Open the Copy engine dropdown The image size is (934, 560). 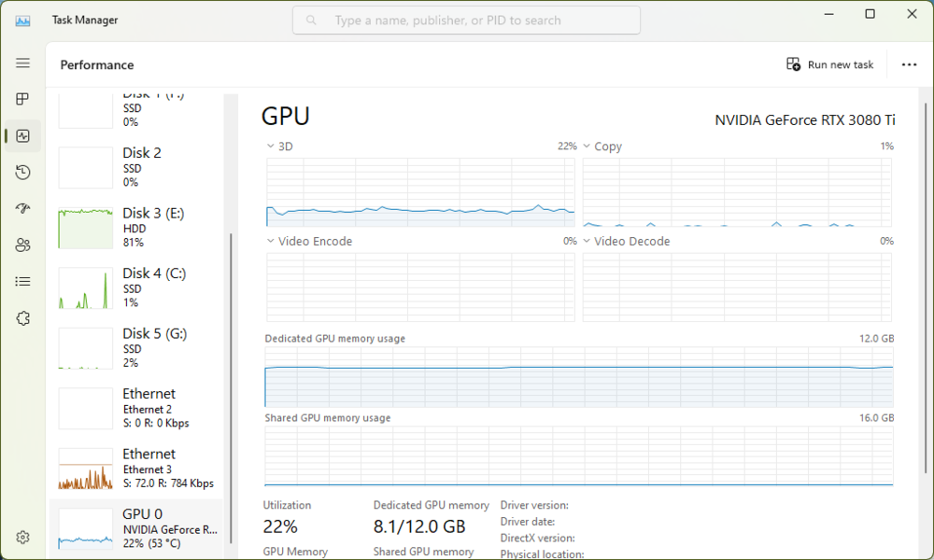[x=587, y=147]
